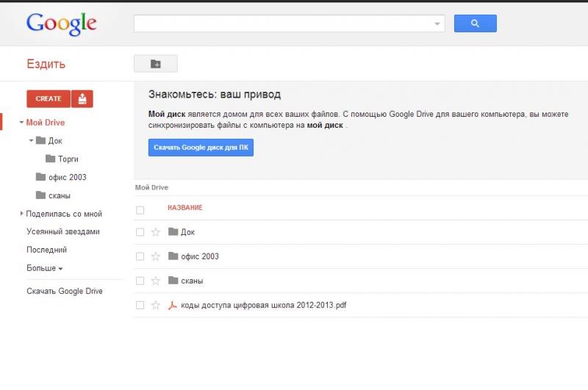The image size is (588, 390).
Task: Open the Док folder name in list
Action: click(188, 232)
